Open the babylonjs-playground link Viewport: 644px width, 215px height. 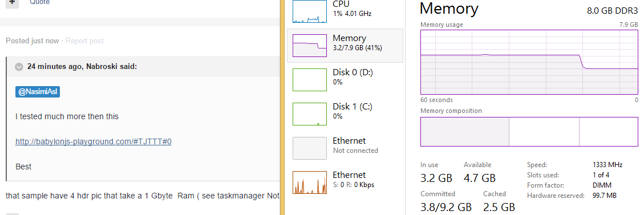93,141
